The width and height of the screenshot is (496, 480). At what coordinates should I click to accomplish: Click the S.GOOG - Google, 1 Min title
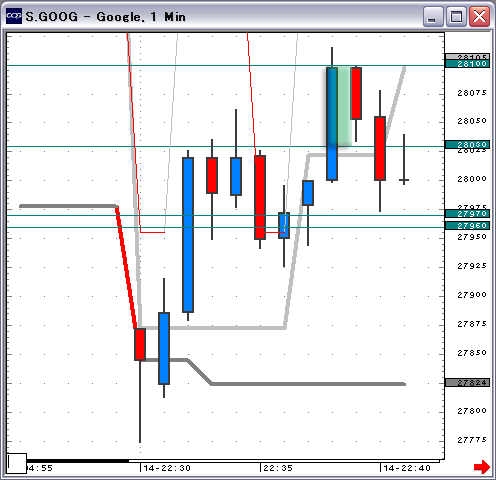[105, 17]
